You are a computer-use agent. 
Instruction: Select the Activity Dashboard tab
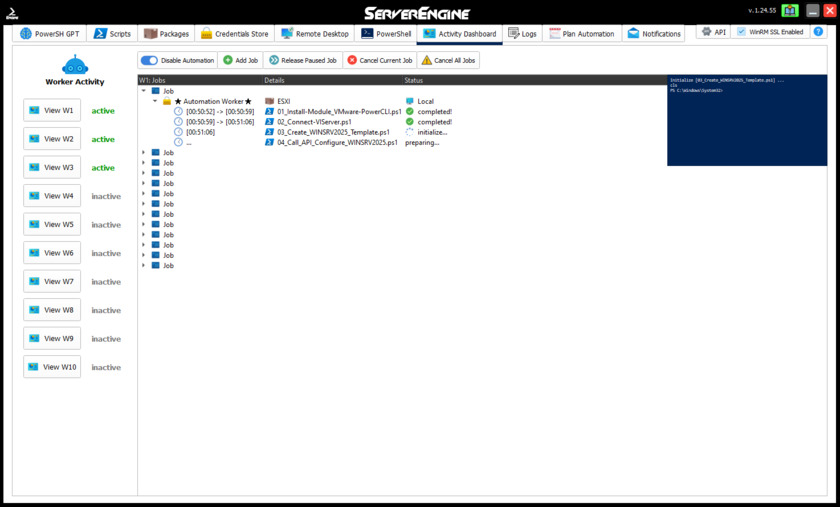[460, 34]
